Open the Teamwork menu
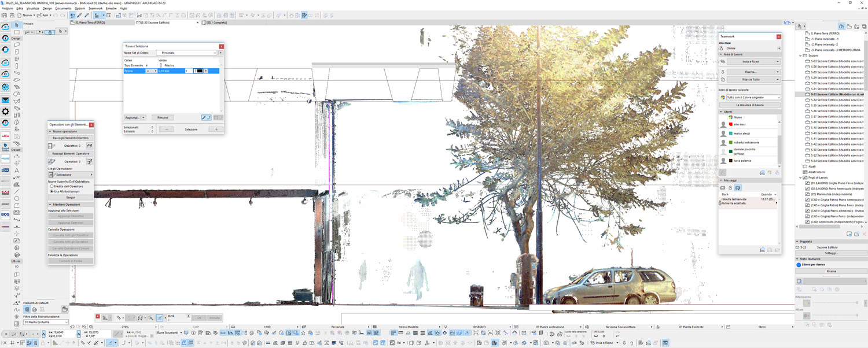868x348 pixels. coord(95,9)
